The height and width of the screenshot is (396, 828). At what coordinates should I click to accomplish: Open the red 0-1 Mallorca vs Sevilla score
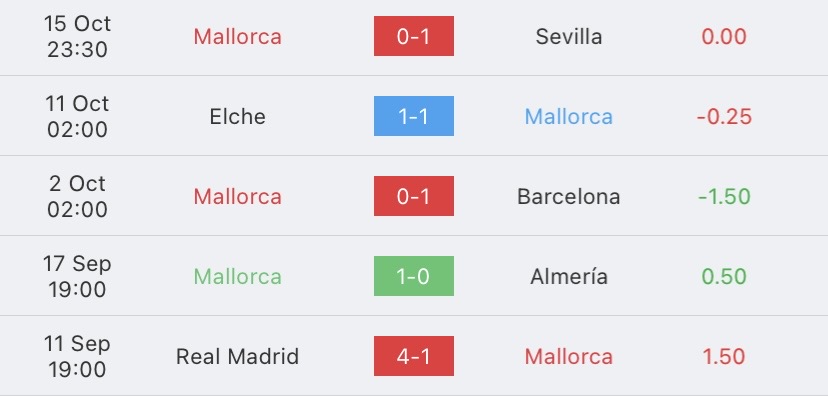[413, 36]
